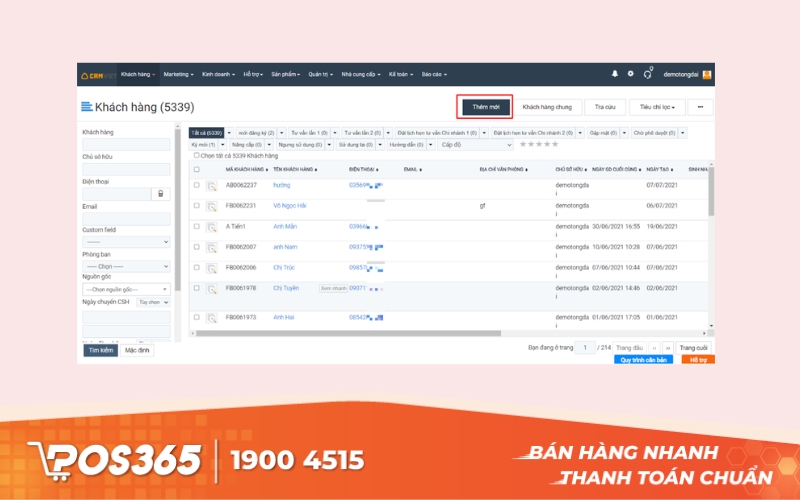
Task: Check the row checkbox for AB0062237
Action: click(x=196, y=185)
